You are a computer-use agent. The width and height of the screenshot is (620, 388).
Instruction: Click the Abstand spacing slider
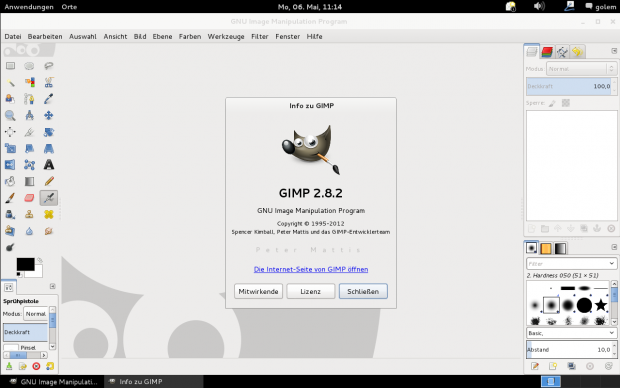click(569, 350)
